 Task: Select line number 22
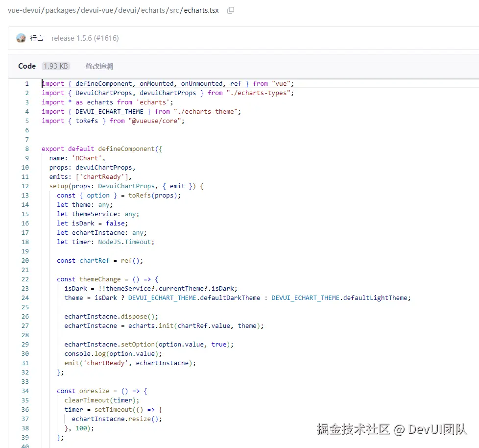(x=25, y=279)
